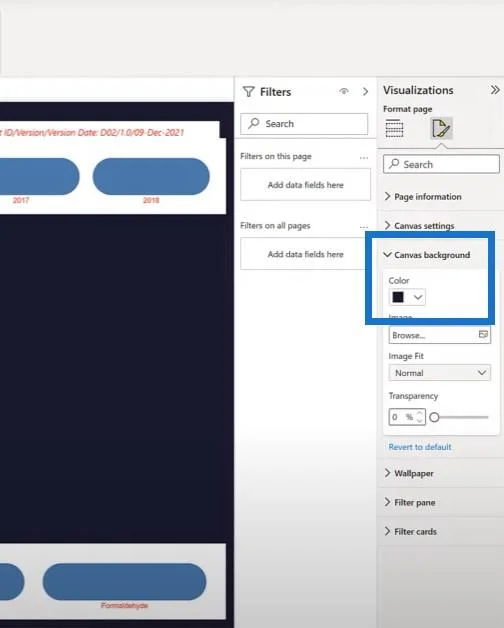Toggle the Filters pane eye visibility icon
The height and width of the screenshot is (628, 504).
(344, 91)
